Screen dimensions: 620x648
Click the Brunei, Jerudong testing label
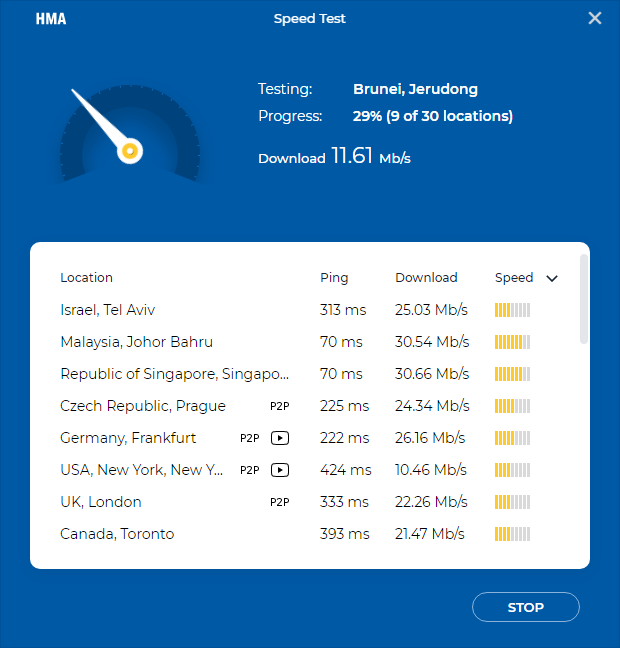(415, 89)
